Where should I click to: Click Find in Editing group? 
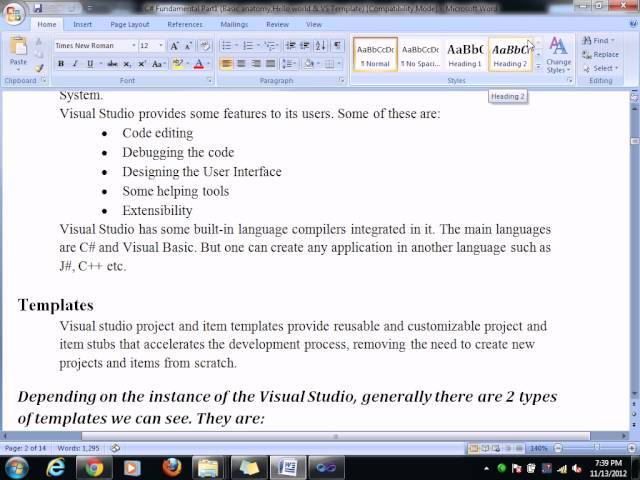(x=598, y=40)
